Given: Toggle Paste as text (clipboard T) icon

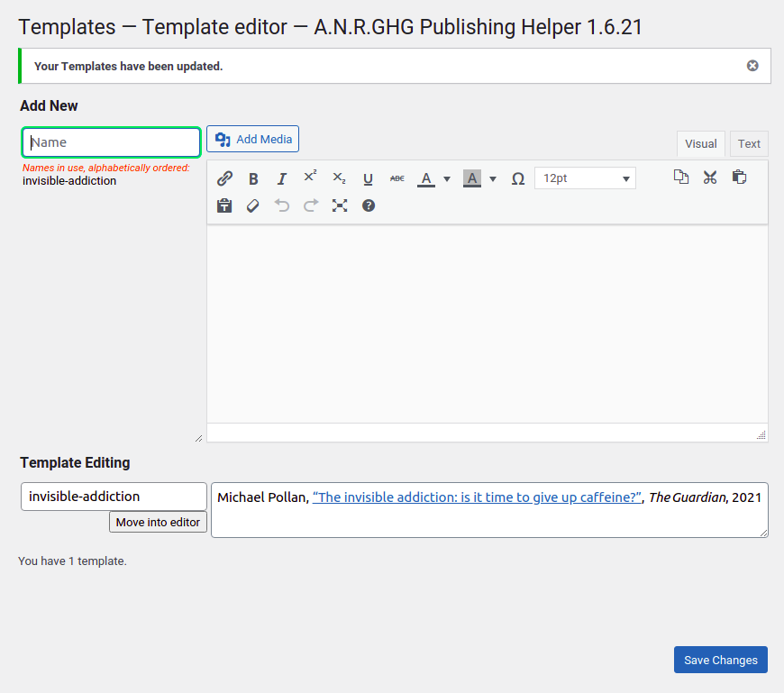Looking at the screenshot, I should pos(224,206).
